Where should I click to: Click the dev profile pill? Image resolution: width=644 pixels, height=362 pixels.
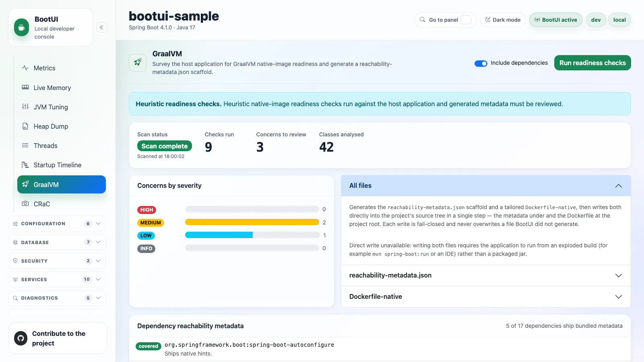pos(596,20)
